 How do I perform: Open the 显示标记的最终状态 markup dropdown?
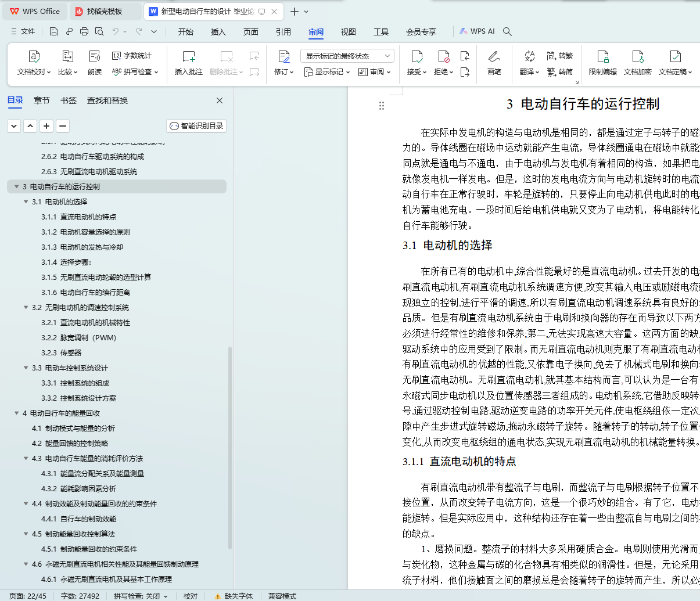pos(347,56)
